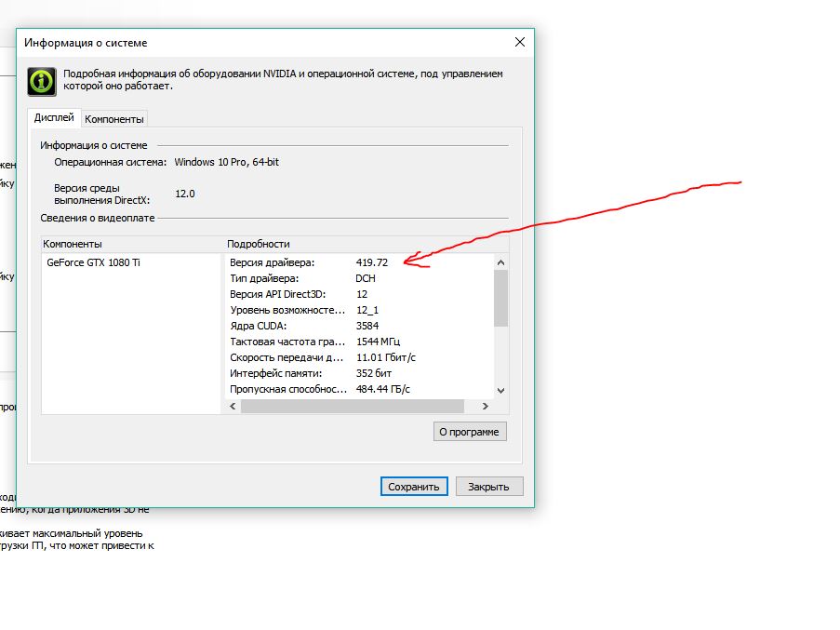Click the feature level value 12_1
This screenshot has width=840, height=630.
[x=367, y=310]
